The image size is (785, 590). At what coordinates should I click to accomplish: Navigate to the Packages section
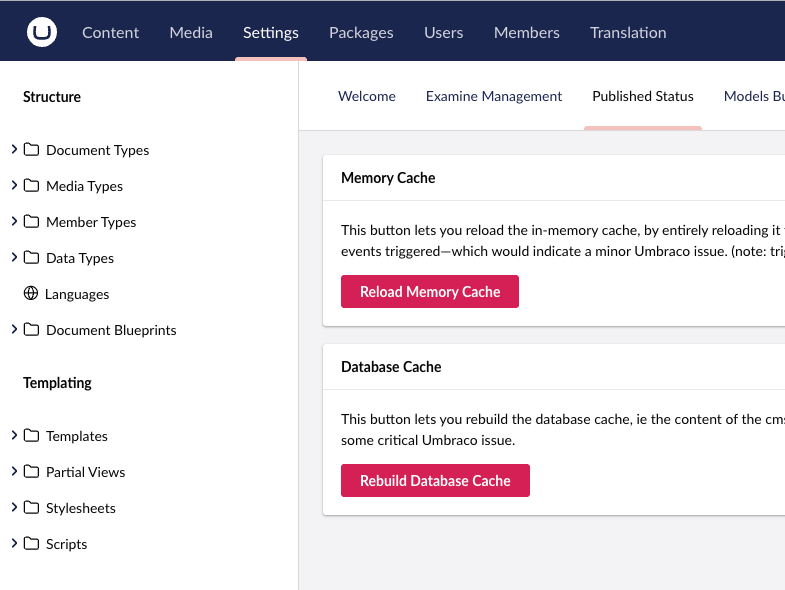(x=361, y=32)
